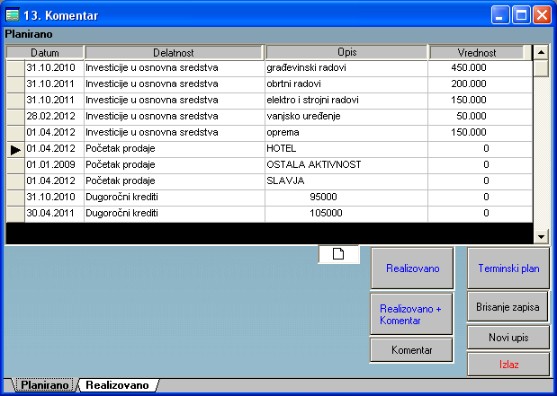Viewport: 557px width, 396px height.
Task: Click the Realizovano + Komentar button
Action: click(411, 314)
